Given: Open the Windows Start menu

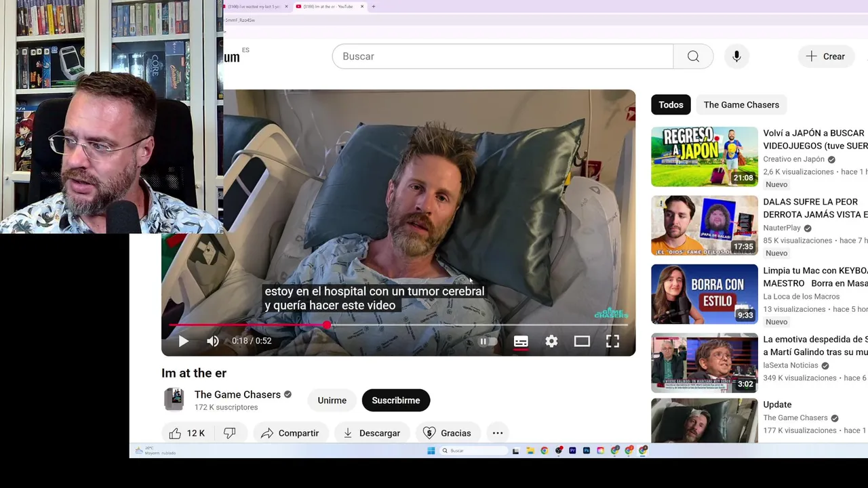Looking at the screenshot, I should (x=431, y=451).
